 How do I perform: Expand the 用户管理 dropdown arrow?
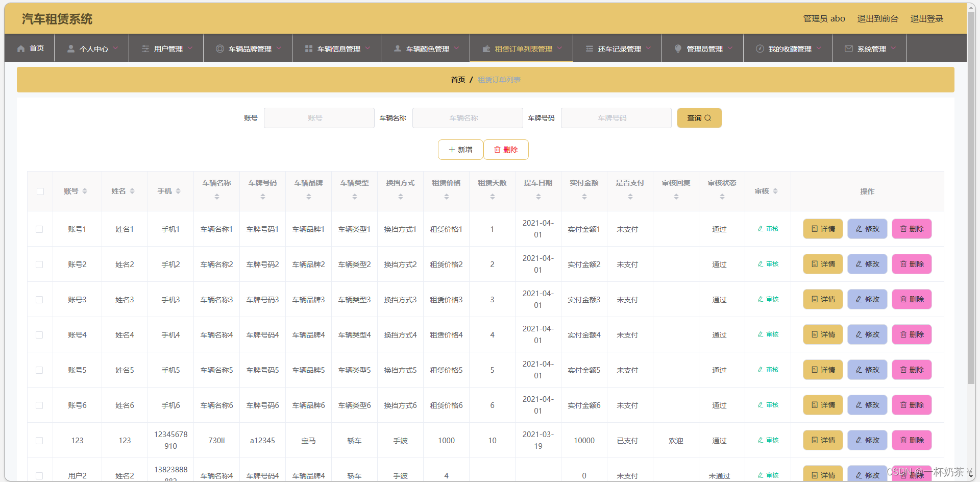click(190, 48)
